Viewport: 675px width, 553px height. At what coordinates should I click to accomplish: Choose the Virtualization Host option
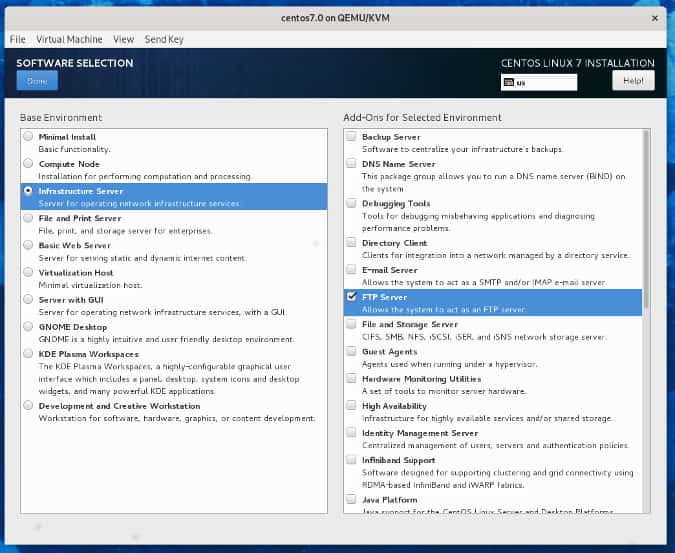pos(28,272)
